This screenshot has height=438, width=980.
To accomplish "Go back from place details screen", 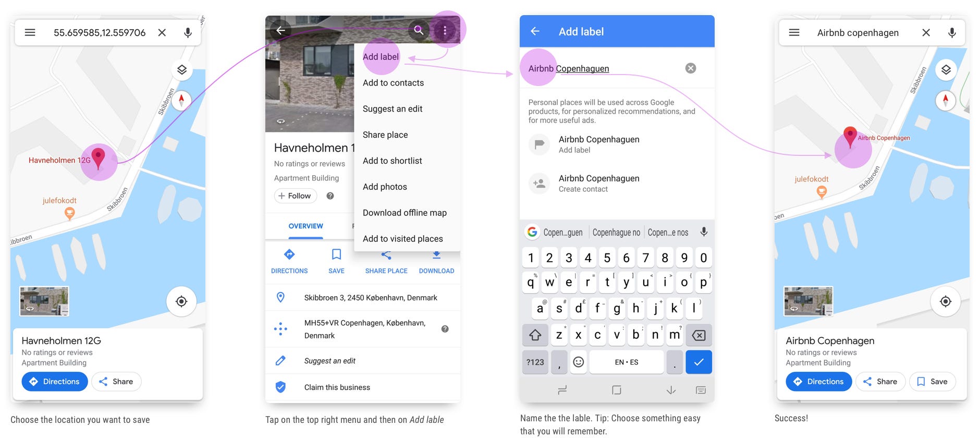I will tap(280, 30).
